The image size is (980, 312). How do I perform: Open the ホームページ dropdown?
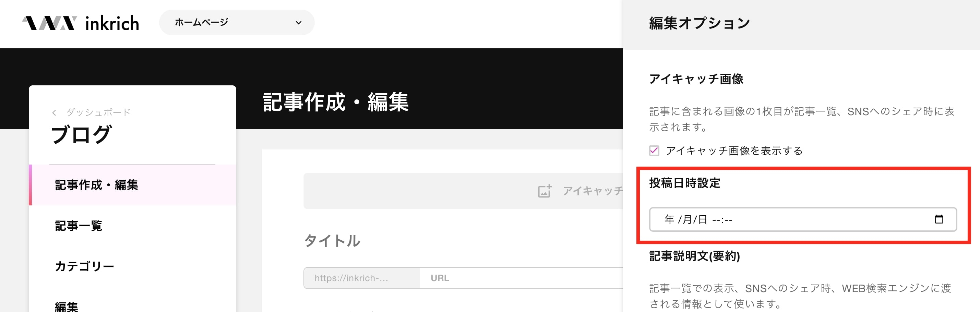(237, 22)
